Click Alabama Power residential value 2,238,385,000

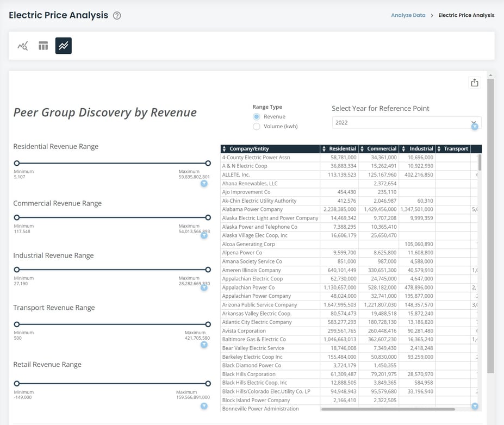(340, 209)
